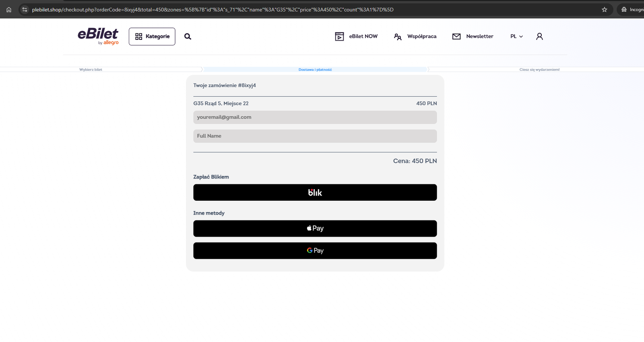Choose the Google Pay payment button
The image size is (644, 342).
[315, 250]
